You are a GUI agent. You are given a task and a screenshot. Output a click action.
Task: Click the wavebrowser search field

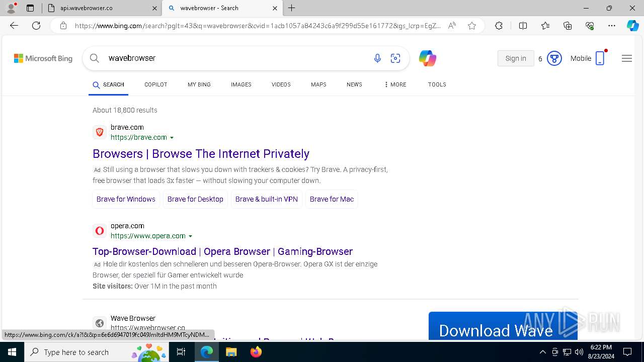coord(236,58)
